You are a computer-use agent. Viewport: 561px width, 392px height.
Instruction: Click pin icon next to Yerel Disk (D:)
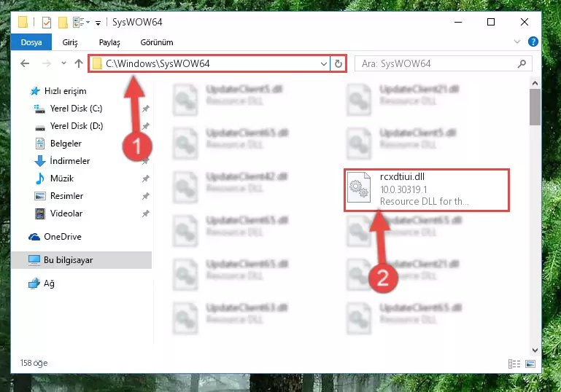146,126
